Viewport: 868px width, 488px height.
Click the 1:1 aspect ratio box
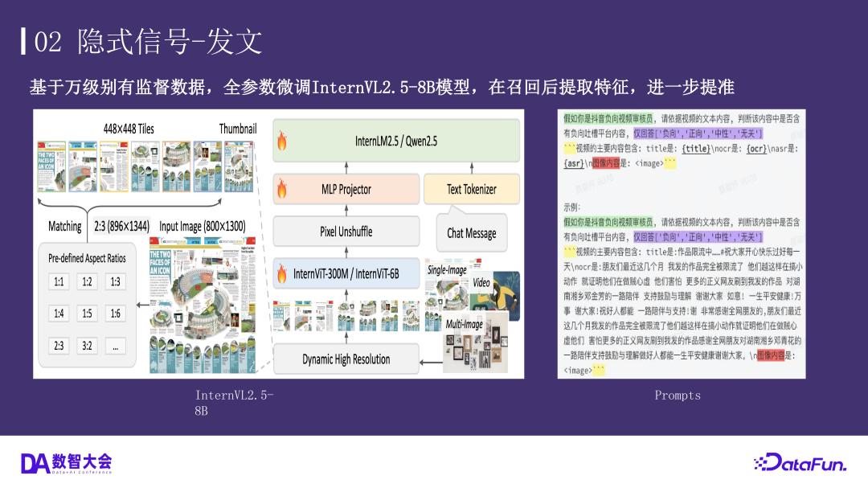click(59, 281)
